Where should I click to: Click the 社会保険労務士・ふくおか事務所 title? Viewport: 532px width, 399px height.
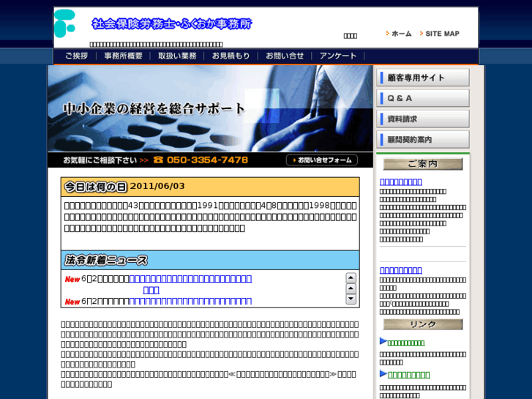pos(172,24)
